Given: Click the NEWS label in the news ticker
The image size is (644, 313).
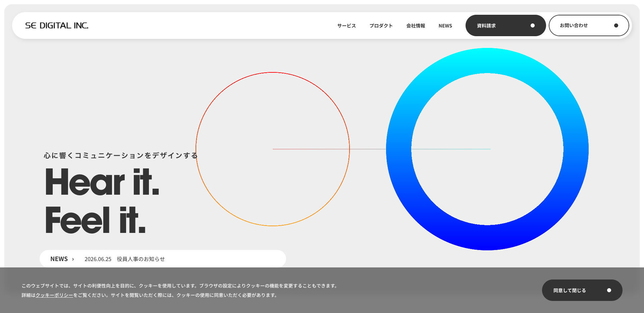Looking at the screenshot, I should point(59,259).
